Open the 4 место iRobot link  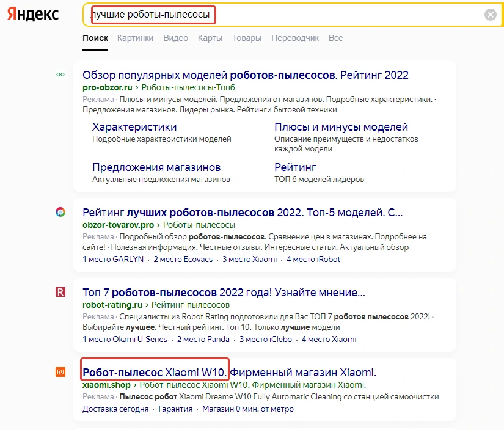(313, 260)
